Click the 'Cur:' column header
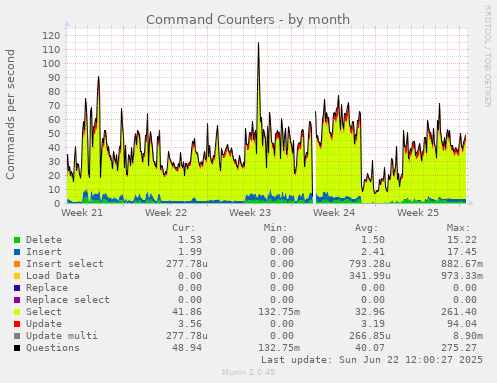Screen dimensions: 497x383 (x=184, y=228)
